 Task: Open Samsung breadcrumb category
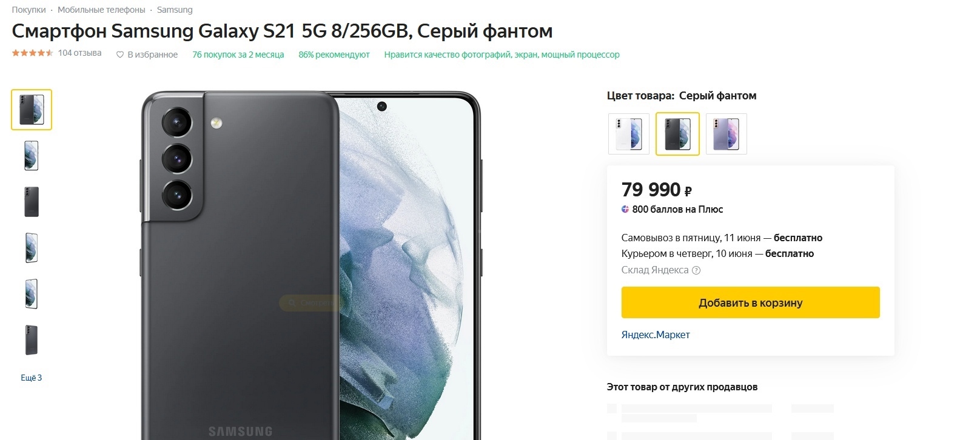point(175,10)
